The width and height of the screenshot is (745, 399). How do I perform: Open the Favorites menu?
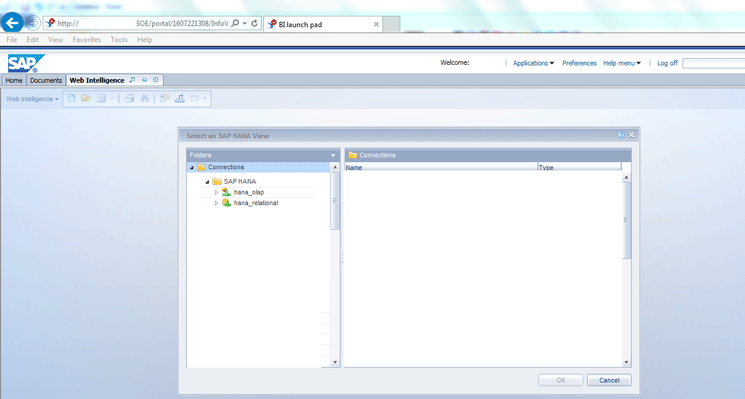point(86,39)
